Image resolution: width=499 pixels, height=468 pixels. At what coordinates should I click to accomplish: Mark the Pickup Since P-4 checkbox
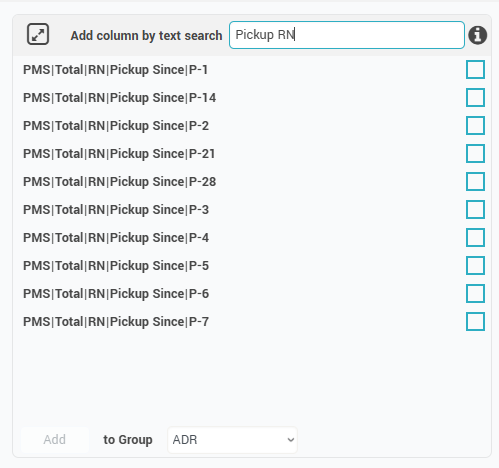pos(475,238)
